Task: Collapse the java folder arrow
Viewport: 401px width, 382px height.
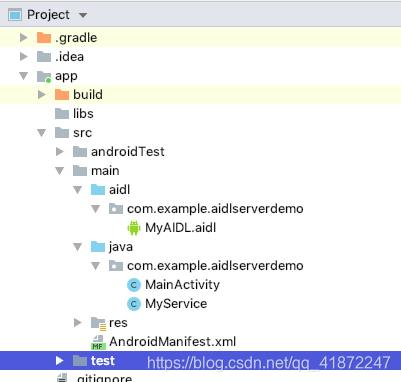Action: pos(77,247)
